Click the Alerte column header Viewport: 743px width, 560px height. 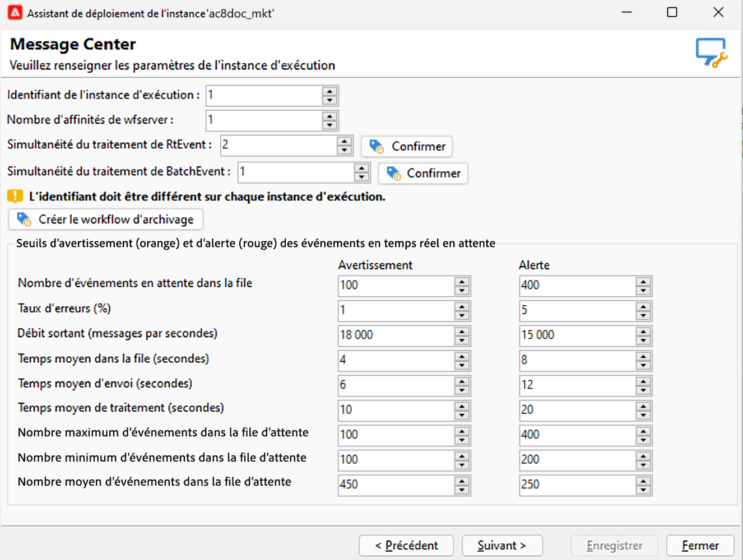(x=534, y=265)
